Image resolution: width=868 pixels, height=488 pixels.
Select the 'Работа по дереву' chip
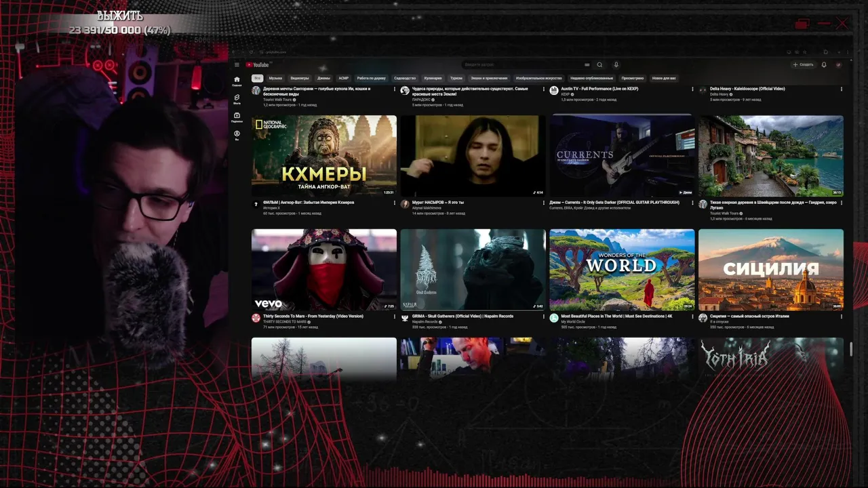(x=372, y=78)
